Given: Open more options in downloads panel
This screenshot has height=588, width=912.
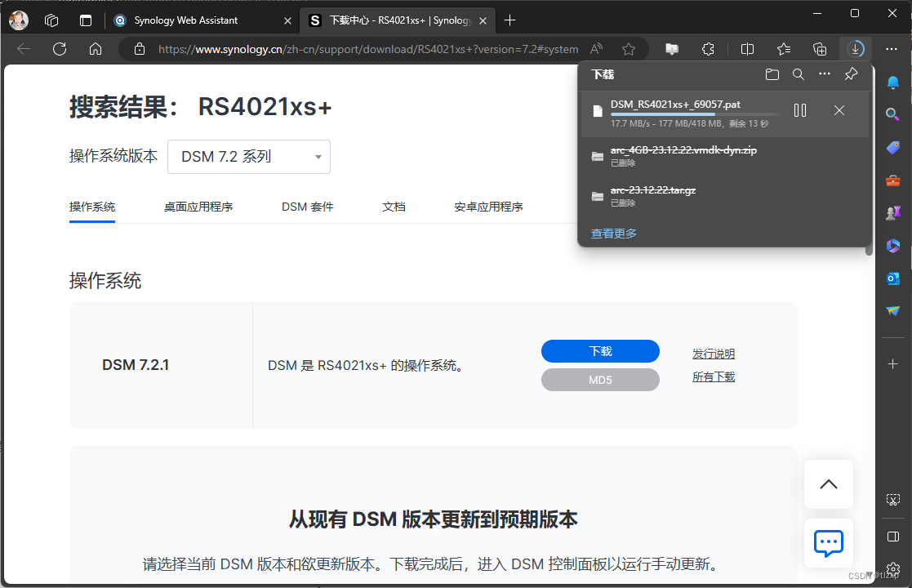Looking at the screenshot, I should pos(825,73).
